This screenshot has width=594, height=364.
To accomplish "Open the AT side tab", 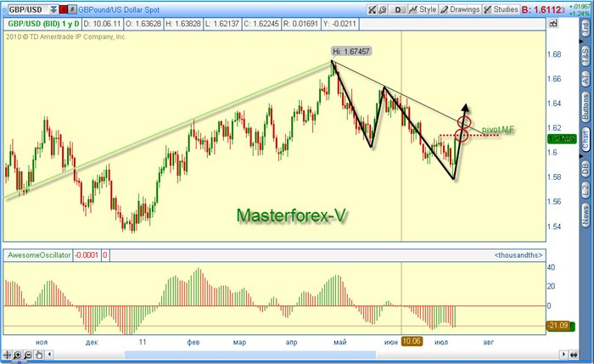I will pyautogui.click(x=586, y=79).
